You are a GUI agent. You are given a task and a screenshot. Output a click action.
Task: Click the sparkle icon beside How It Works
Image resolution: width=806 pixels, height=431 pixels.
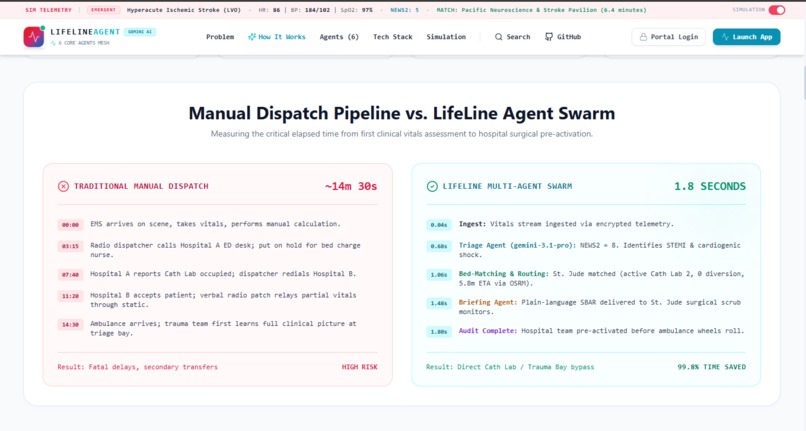click(251, 37)
